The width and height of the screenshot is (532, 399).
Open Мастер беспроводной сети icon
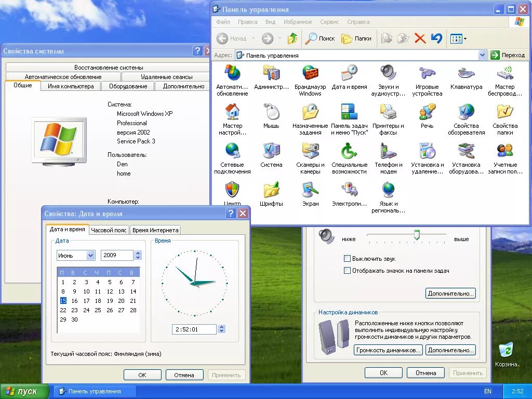(x=505, y=81)
